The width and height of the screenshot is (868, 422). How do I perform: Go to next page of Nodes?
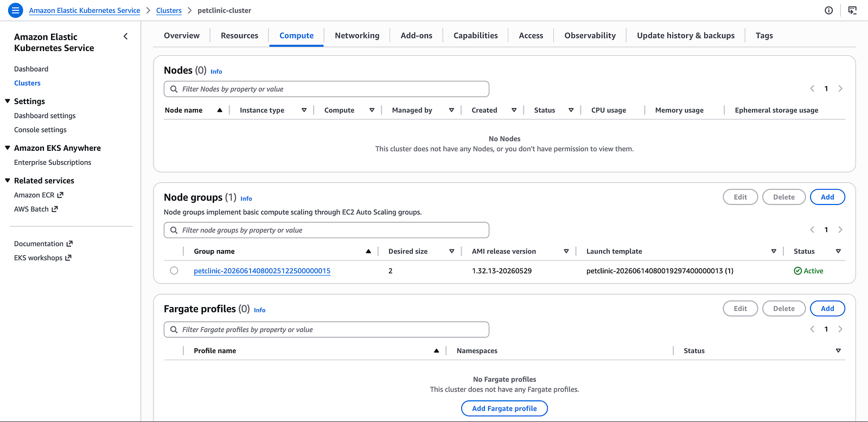coord(840,88)
